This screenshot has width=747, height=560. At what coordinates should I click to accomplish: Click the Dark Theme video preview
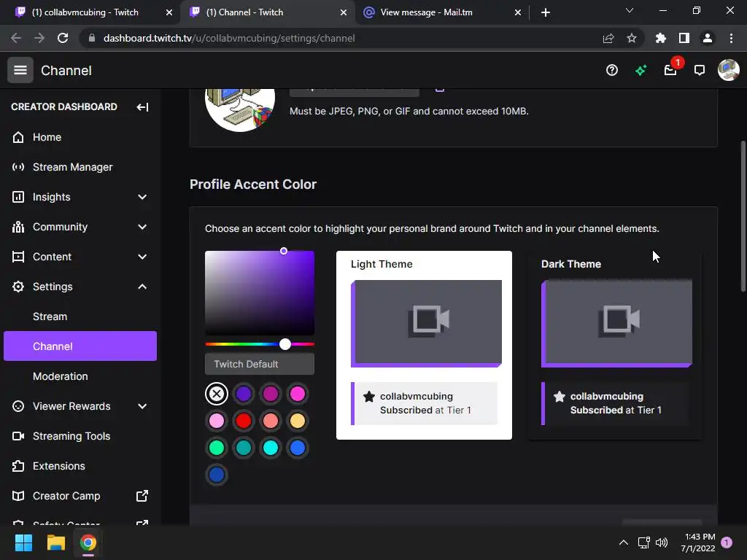(x=616, y=323)
